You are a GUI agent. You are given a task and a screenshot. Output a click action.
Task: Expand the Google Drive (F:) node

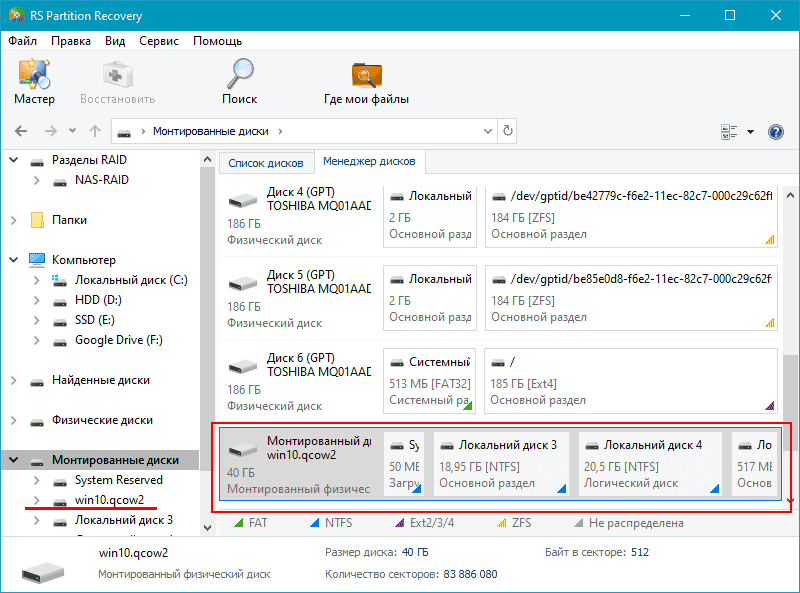tap(37, 340)
